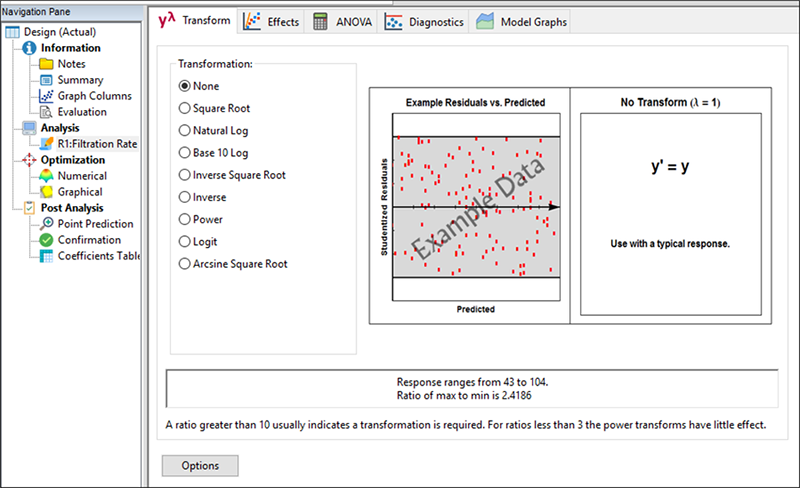Open Graph Columns in navigation tree

(x=94, y=96)
